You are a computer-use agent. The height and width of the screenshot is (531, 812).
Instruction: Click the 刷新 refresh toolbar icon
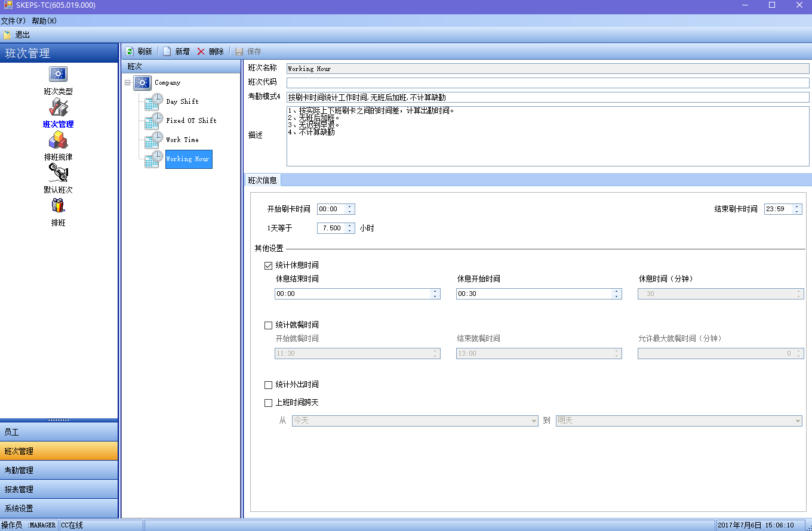pyautogui.click(x=130, y=52)
